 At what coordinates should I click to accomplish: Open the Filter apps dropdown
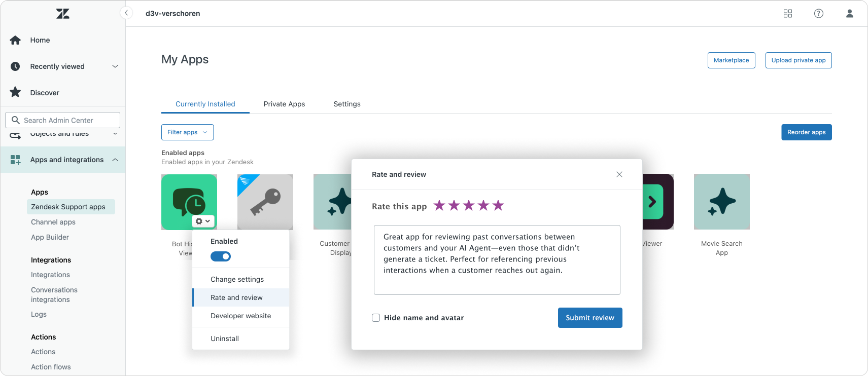(187, 132)
